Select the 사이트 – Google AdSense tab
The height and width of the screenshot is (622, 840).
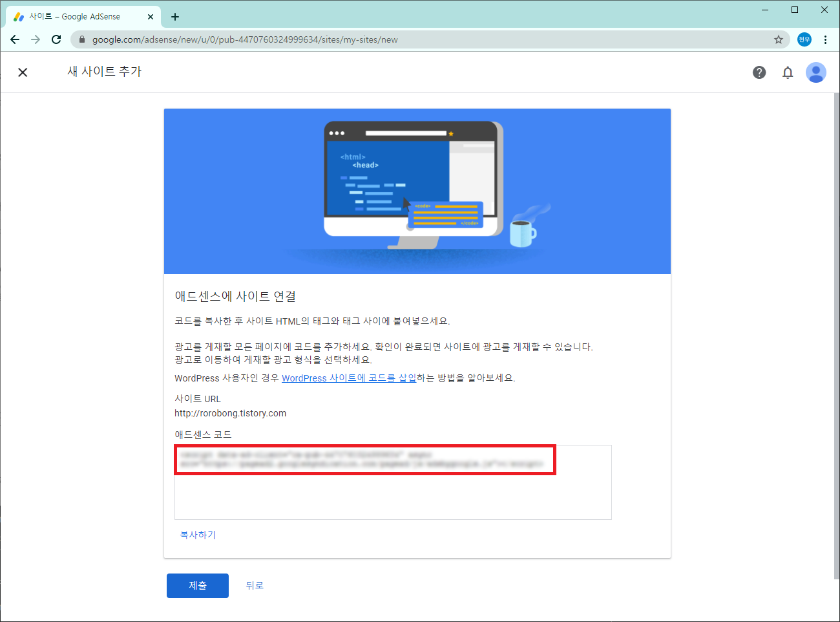[x=83, y=17]
